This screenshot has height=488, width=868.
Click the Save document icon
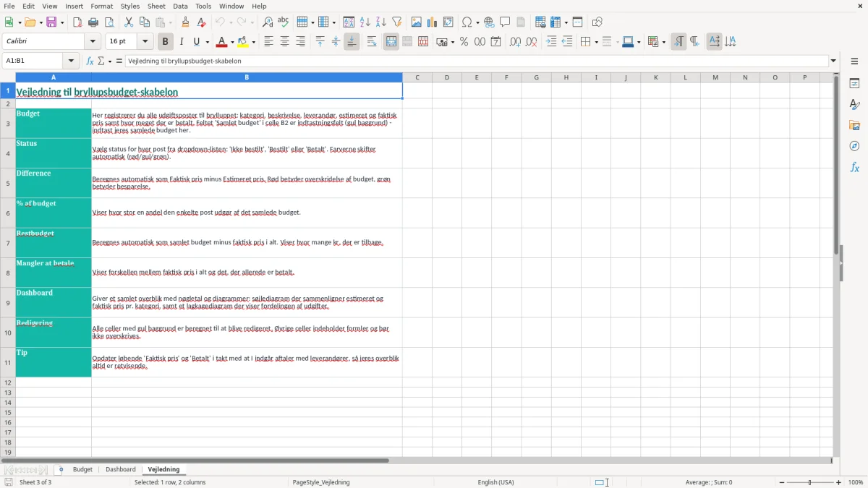(51, 22)
